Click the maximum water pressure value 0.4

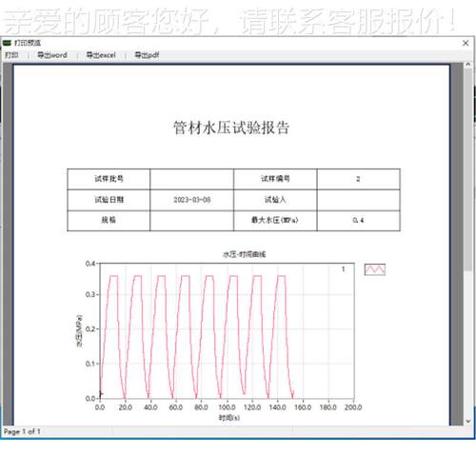[x=358, y=220]
